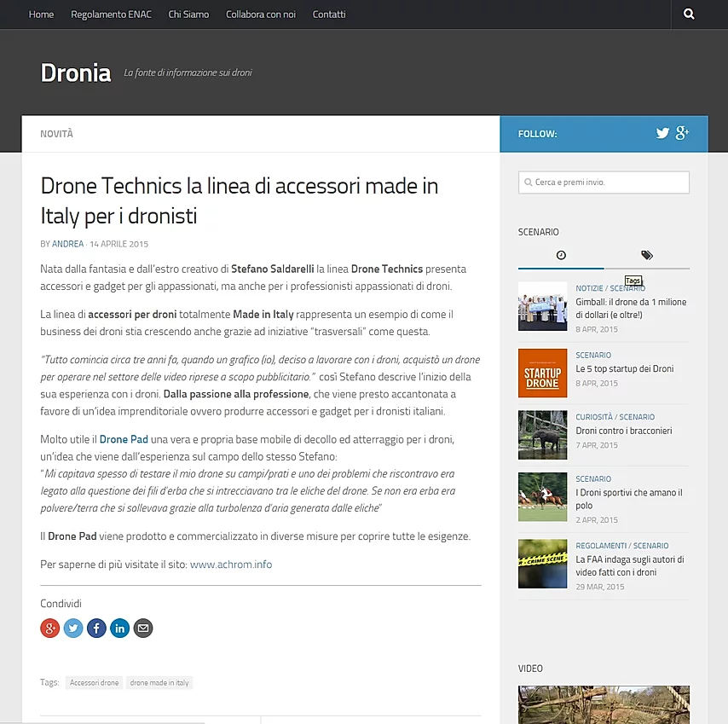The image size is (728, 724).
Task: Click in the Cerca e premi invio field
Action: coord(604,182)
